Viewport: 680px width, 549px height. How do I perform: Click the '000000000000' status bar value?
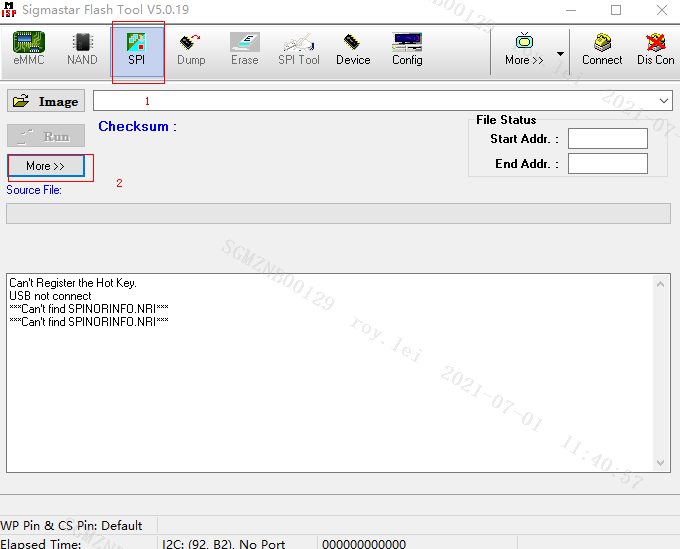[x=364, y=544]
